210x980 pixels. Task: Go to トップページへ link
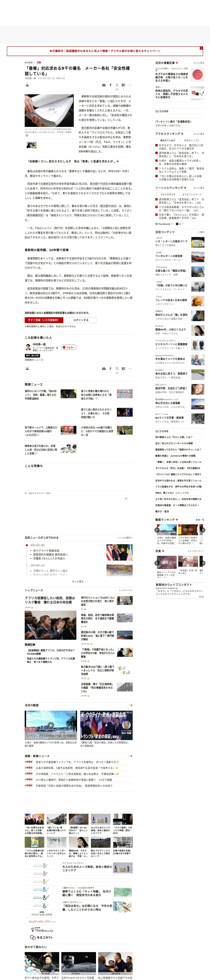coord(126,590)
